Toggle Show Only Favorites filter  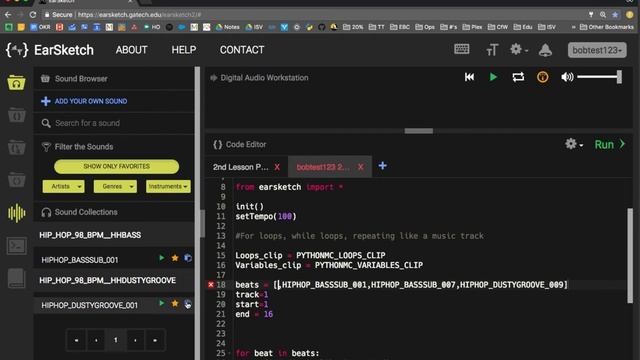116,167
